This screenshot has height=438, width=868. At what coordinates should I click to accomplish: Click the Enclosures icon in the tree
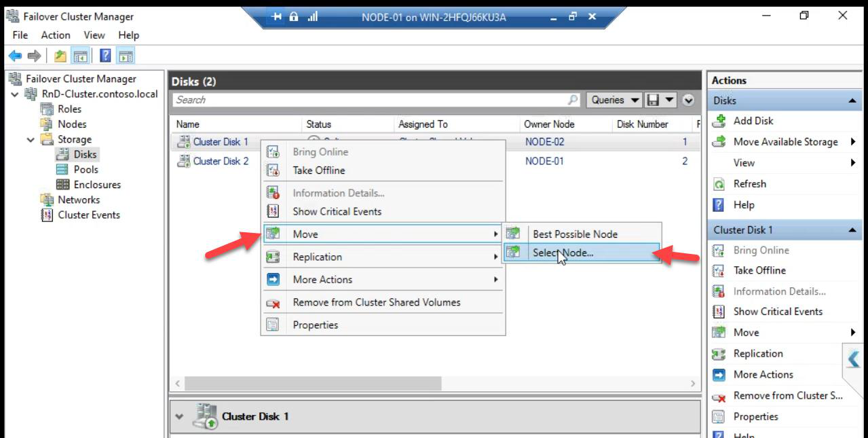click(63, 185)
